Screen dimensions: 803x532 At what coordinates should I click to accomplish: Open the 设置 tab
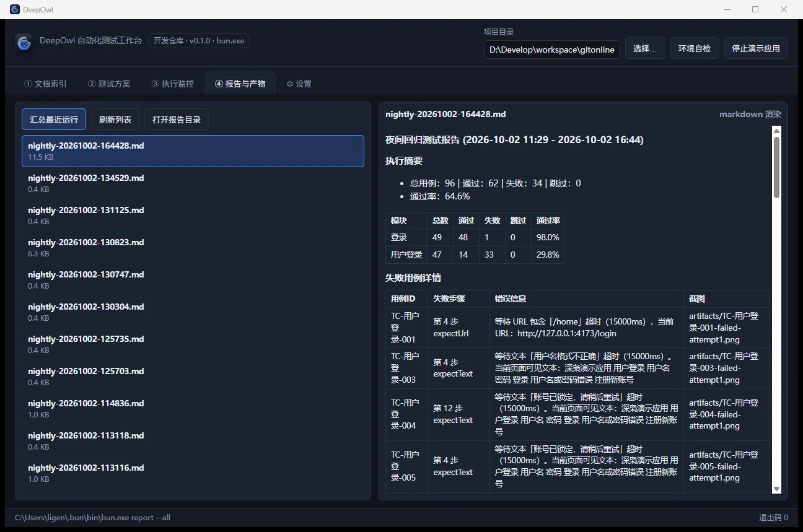tap(299, 84)
